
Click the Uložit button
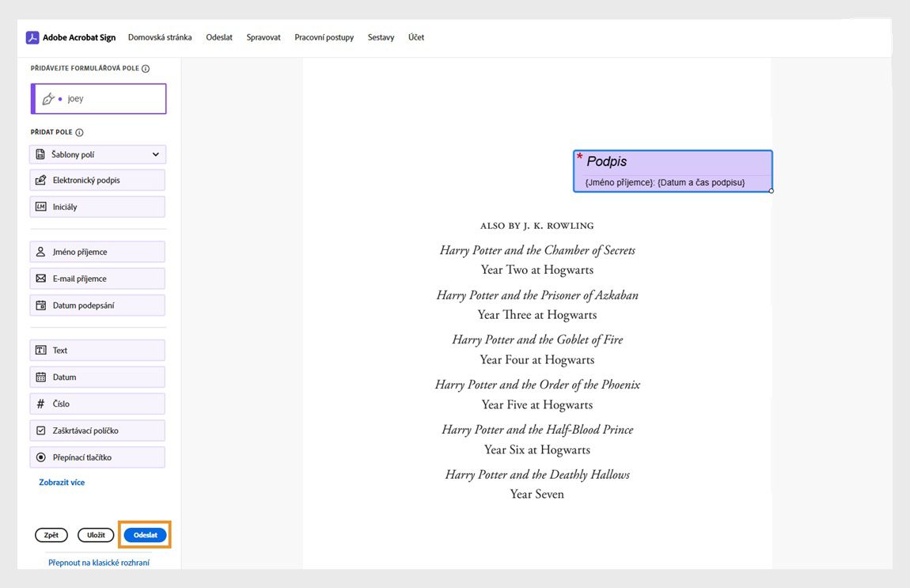point(96,535)
